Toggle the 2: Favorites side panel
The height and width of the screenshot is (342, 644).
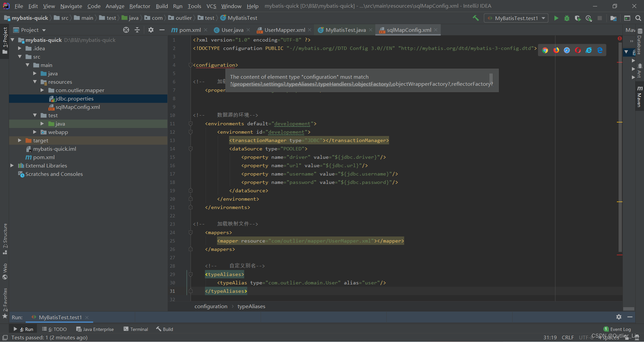click(x=5, y=303)
